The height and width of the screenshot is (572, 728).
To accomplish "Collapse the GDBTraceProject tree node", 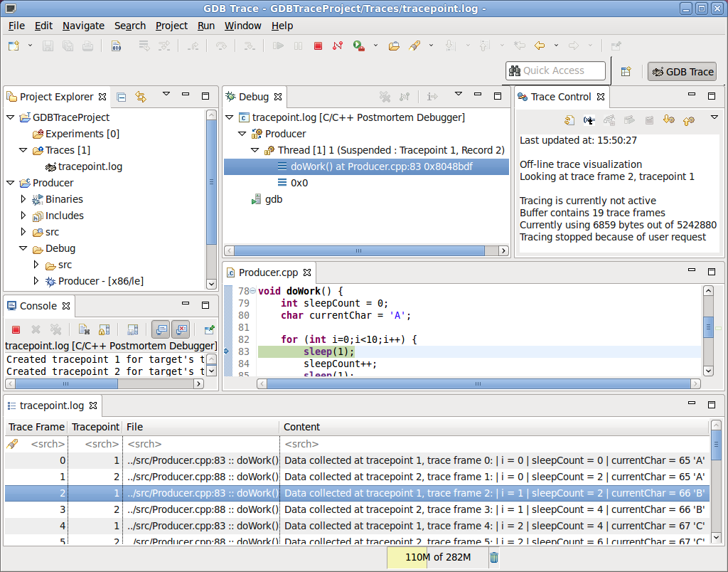I will (x=10, y=117).
